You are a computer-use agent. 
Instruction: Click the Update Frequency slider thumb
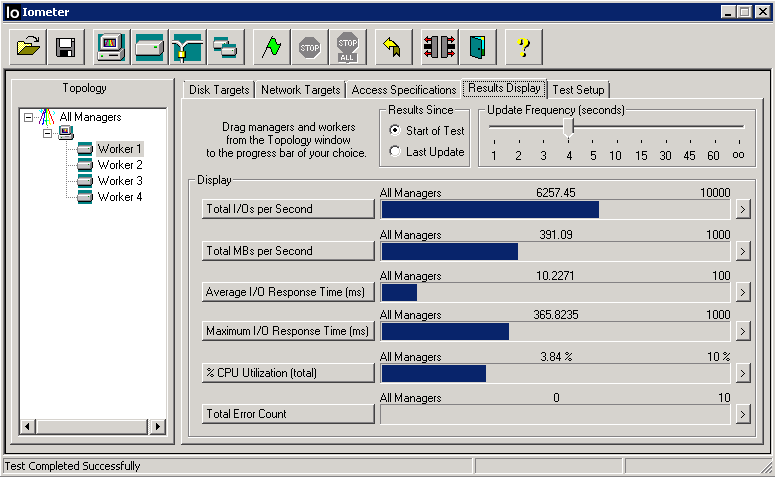pos(568,127)
